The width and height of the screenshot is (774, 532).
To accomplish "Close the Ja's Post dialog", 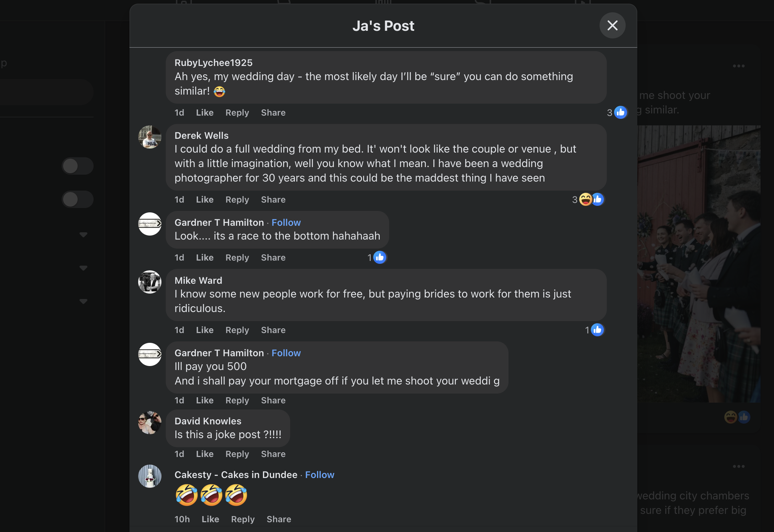I will [x=612, y=25].
